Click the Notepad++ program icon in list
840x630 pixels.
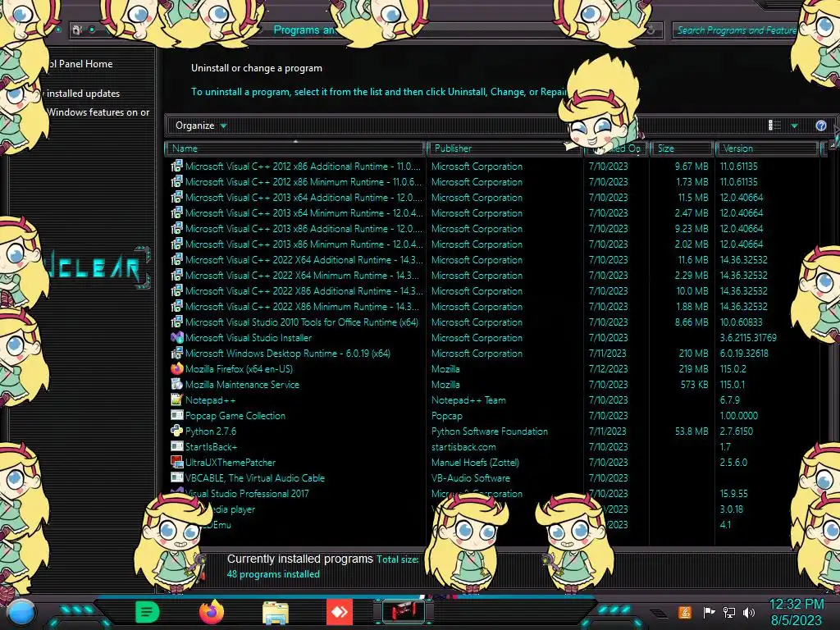[x=177, y=399]
